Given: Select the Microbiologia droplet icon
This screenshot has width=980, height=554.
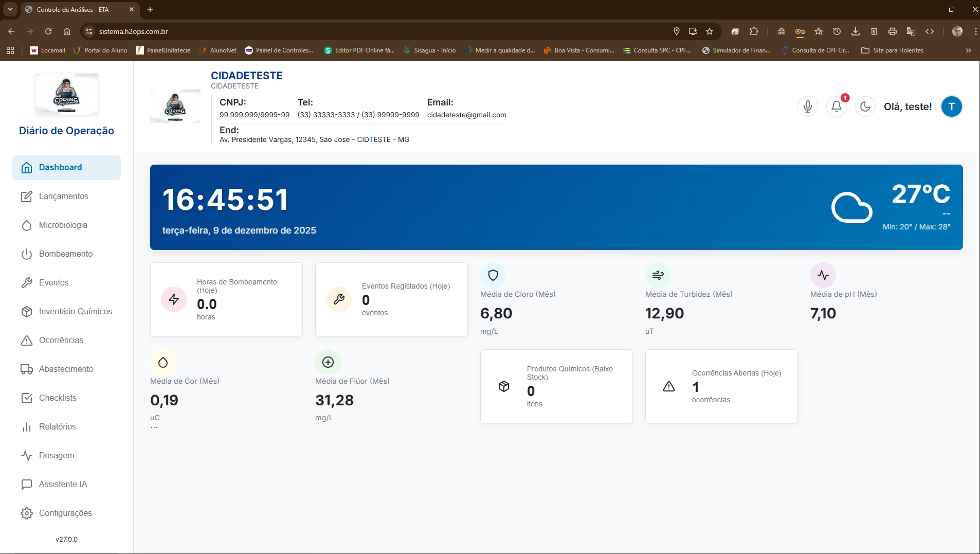Looking at the screenshot, I should click(x=26, y=225).
